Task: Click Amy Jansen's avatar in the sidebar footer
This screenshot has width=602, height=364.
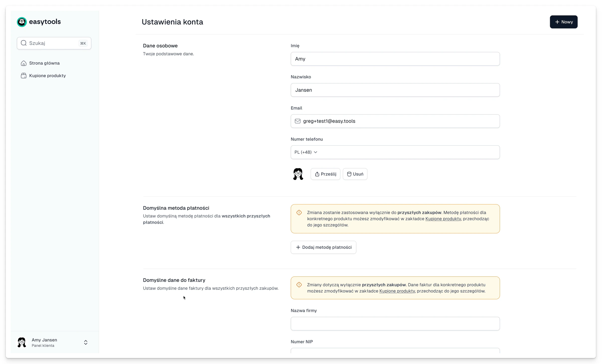Action: (x=22, y=342)
